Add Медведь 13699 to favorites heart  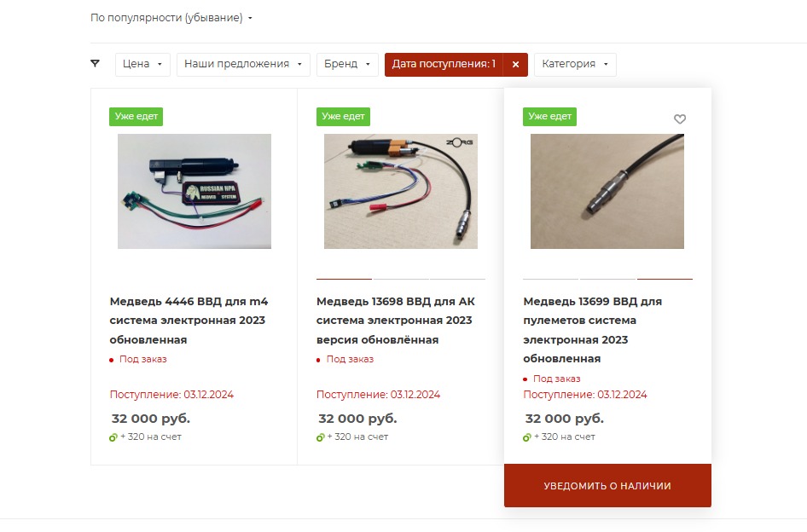[x=680, y=119]
